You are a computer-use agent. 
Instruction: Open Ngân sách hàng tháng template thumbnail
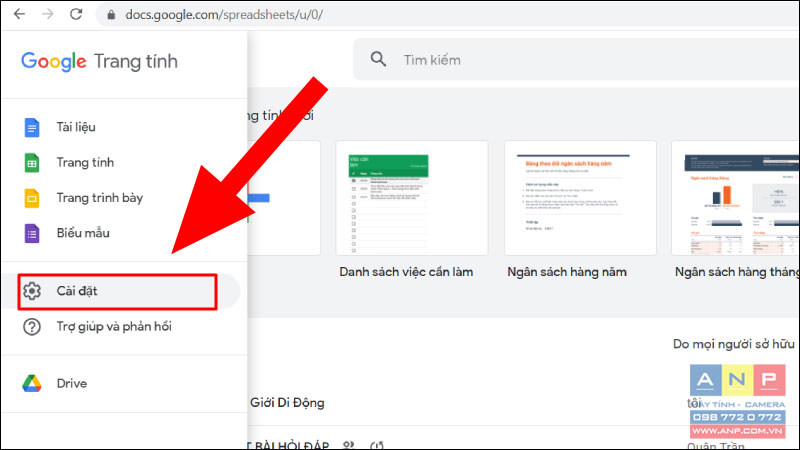click(x=736, y=198)
